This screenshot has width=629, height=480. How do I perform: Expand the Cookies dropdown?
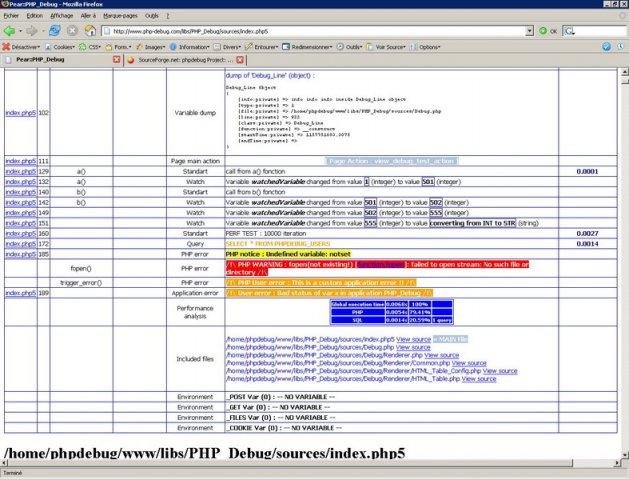click(60, 47)
